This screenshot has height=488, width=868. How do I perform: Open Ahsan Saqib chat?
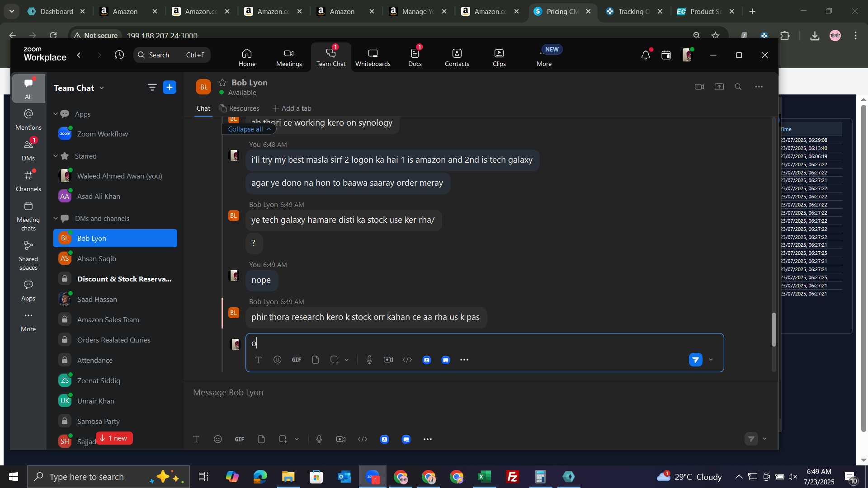click(115, 258)
